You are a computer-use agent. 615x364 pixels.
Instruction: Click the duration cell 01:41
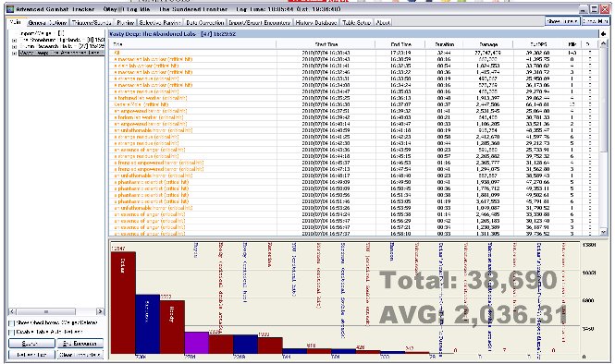(x=443, y=111)
